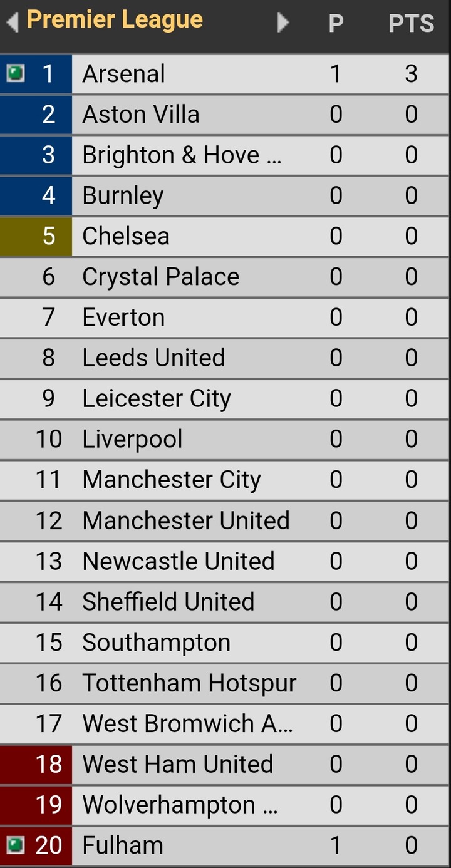The width and height of the screenshot is (451, 868).
Task: Select Liverpool in the standings
Action: point(132,439)
